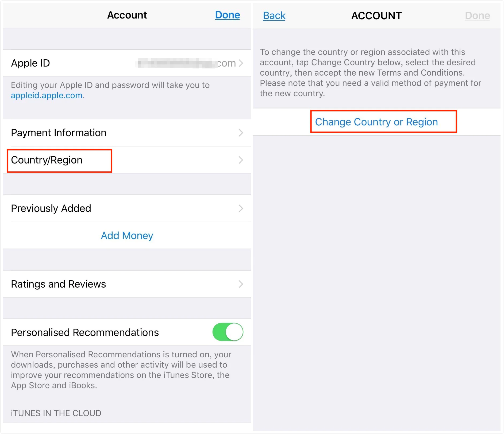View Previously Added payment methods
504x434 pixels.
pyautogui.click(x=51, y=208)
